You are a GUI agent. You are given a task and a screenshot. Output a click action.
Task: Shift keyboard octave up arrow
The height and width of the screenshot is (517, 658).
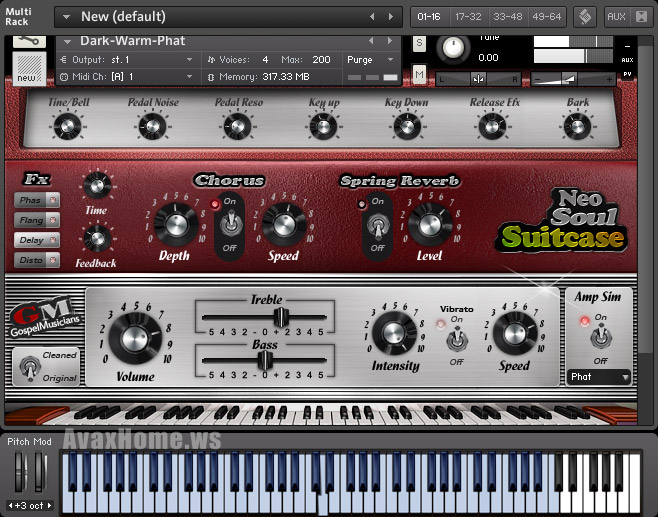(49, 505)
